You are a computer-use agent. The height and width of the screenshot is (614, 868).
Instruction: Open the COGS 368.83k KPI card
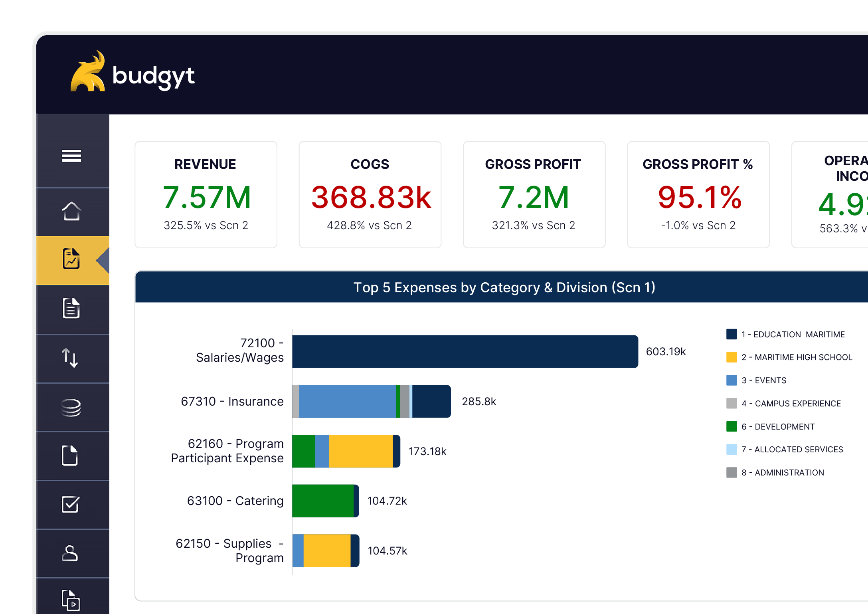(x=370, y=195)
